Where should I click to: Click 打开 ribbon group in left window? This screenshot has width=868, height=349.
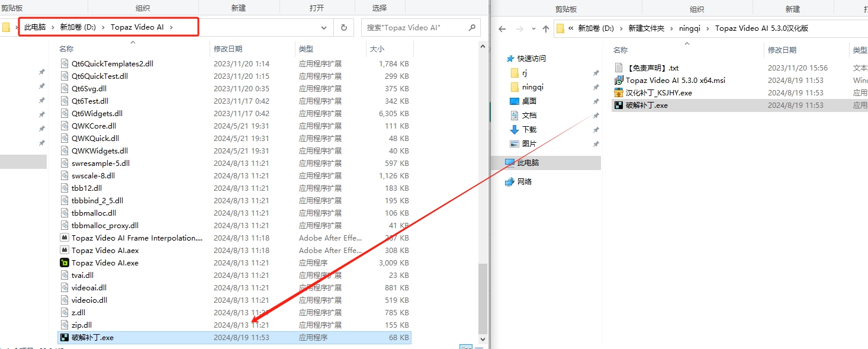(x=317, y=8)
